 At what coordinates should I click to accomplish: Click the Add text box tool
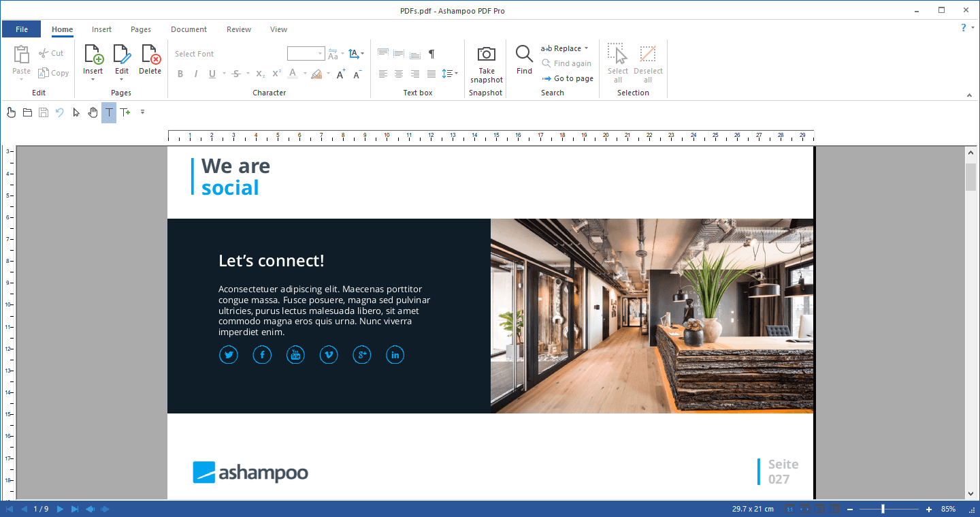tap(125, 112)
